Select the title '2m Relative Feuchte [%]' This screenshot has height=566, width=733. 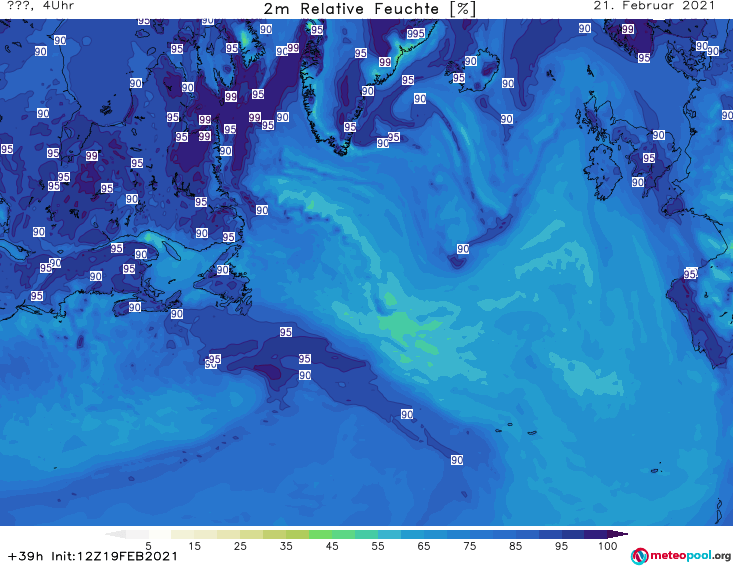370,9
